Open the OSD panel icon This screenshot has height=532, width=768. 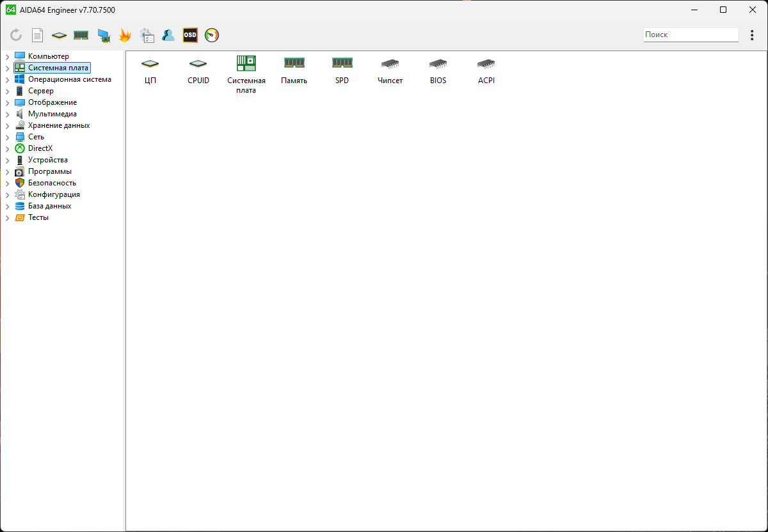click(190, 35)
